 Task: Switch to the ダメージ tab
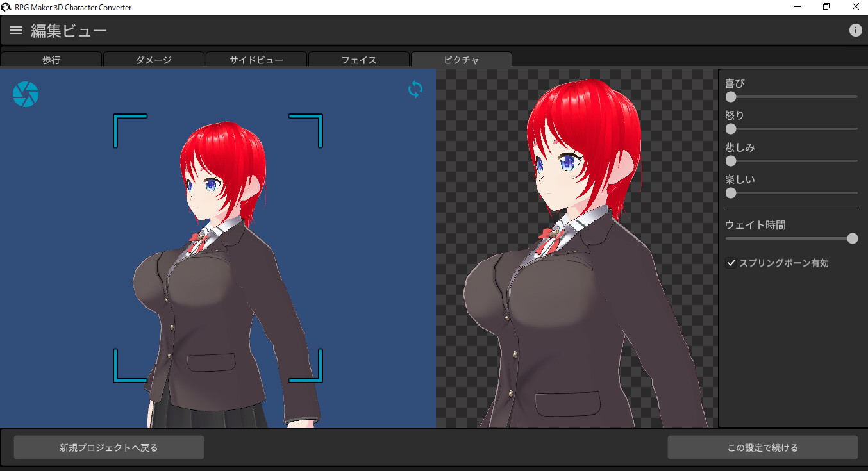[154, 59]
